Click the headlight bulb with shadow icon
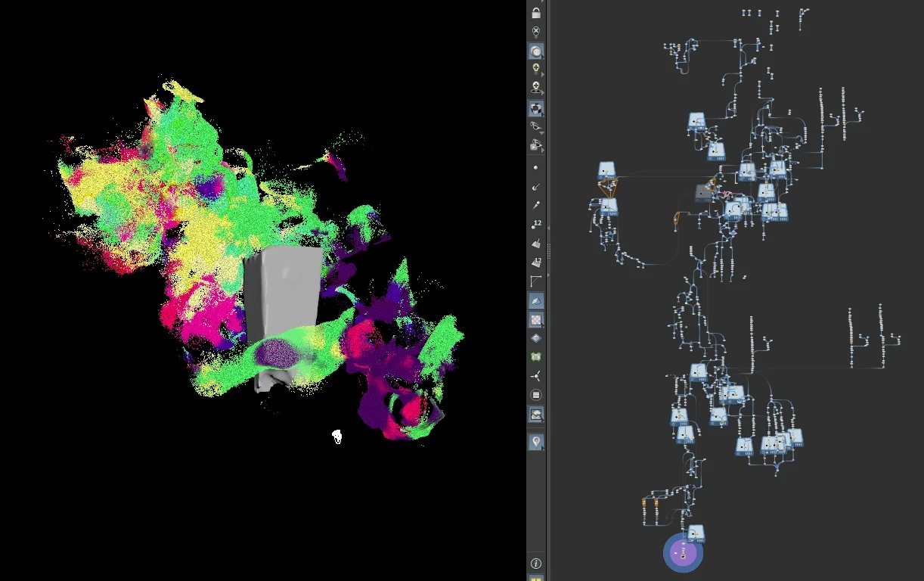924x581 pixels. tap(535, 89)
